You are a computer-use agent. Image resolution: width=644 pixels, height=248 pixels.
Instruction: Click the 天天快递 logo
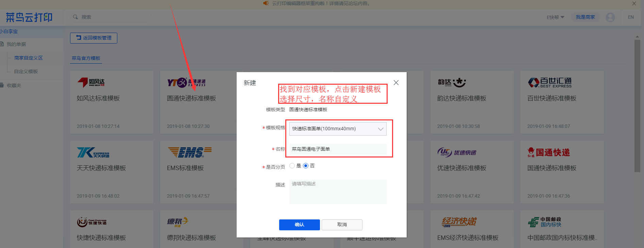pyautogui.click(x=93, y=152)
